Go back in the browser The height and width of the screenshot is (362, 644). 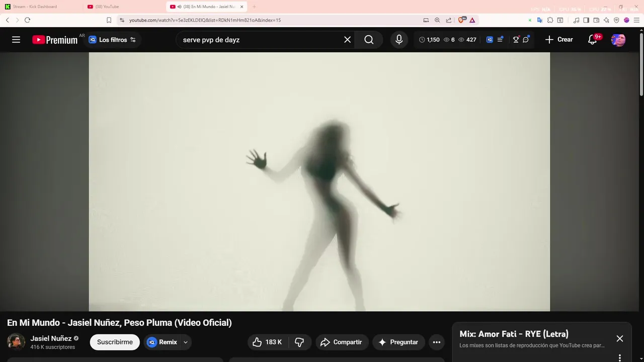8,20
